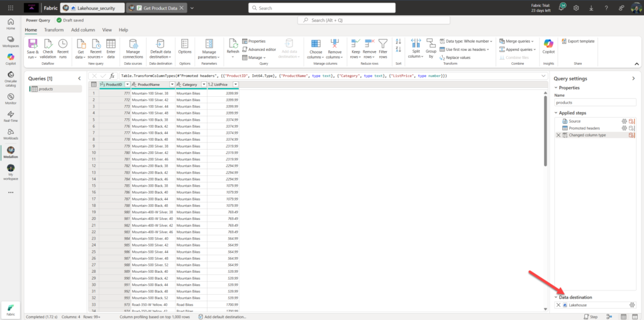Image resolution: width=644 pixels, height=320 pixels.
Task: Remove the Lakehouse data destination
Action: tap(558, 305)
